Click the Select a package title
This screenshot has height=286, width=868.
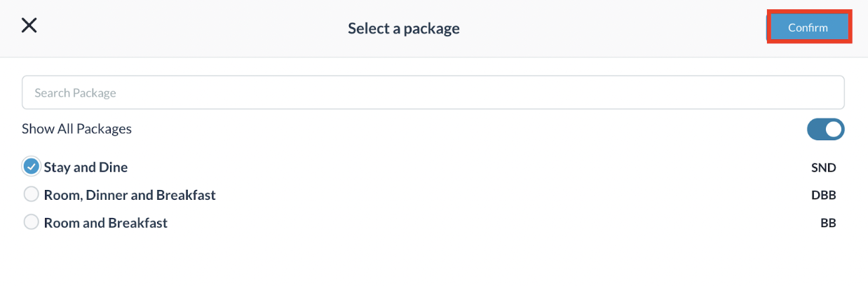coord(403,29)
